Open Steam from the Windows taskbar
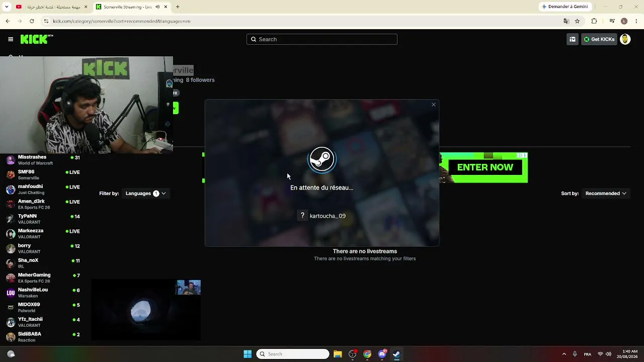The image size is (644, 362). [396, 354]
